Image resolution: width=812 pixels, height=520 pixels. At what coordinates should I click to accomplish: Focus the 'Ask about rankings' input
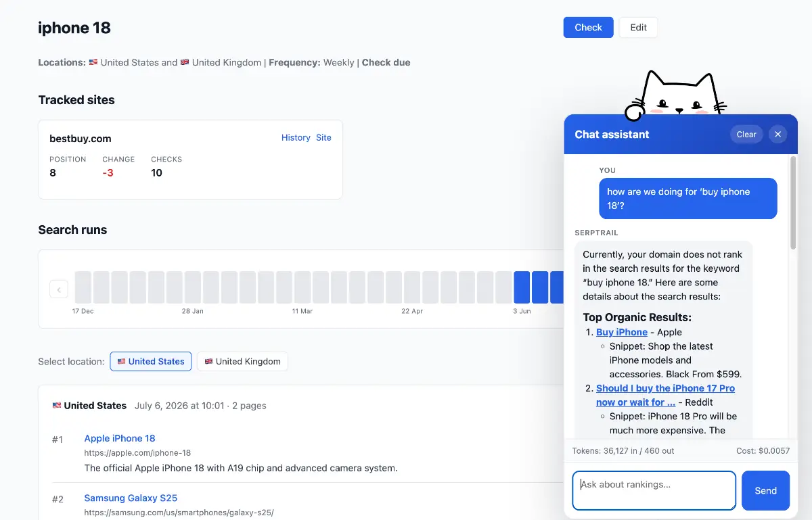click(654, 490)
